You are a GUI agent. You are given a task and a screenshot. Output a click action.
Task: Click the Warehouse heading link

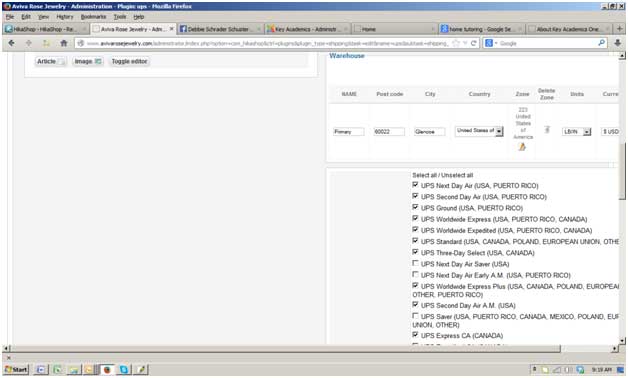[347, 56]
